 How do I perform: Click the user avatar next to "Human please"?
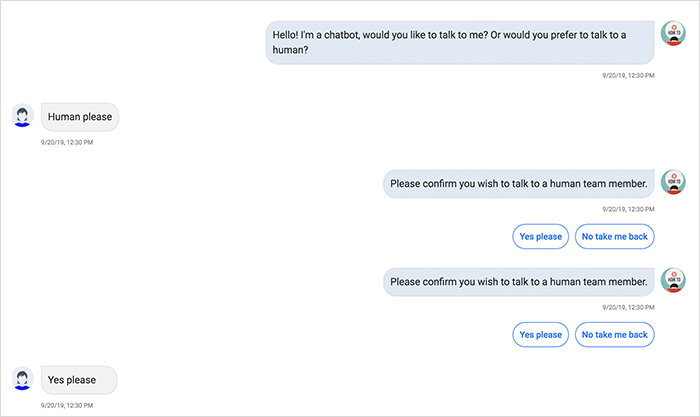pyautogui.click(x=22, y=116)
